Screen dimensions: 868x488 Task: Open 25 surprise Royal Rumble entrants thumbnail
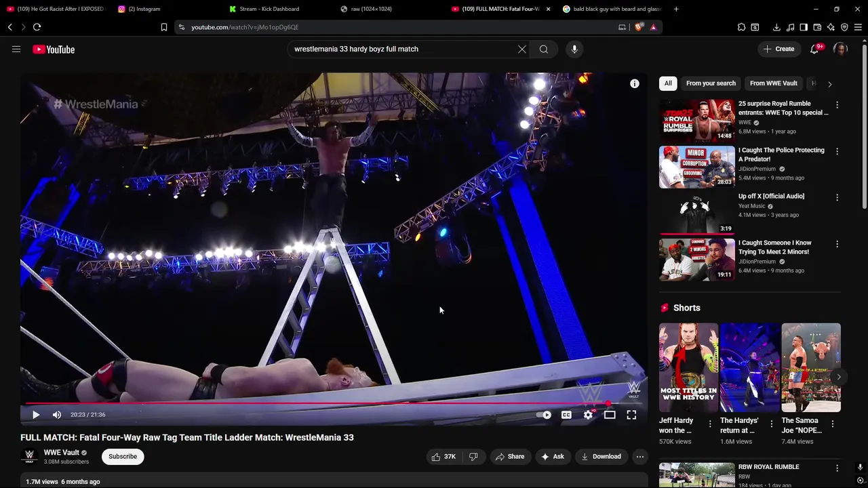click(x=696, y=121)
